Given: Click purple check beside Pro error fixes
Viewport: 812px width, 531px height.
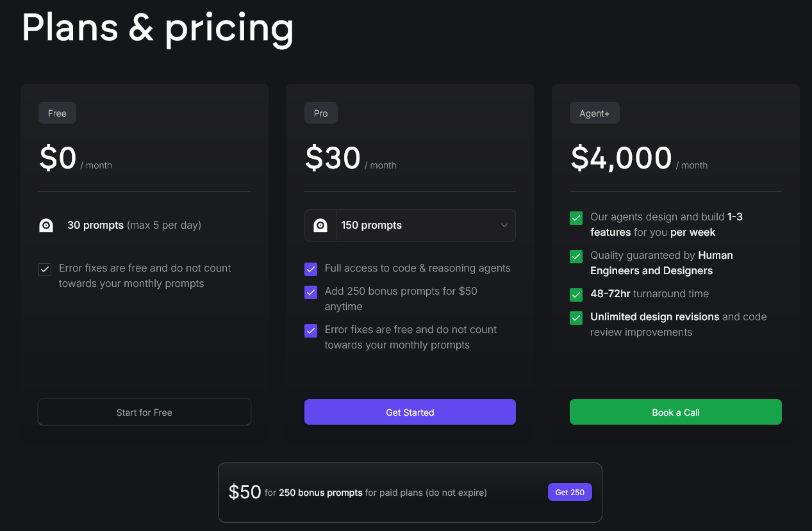Looking at the screenshot, I should pos(311,331).
